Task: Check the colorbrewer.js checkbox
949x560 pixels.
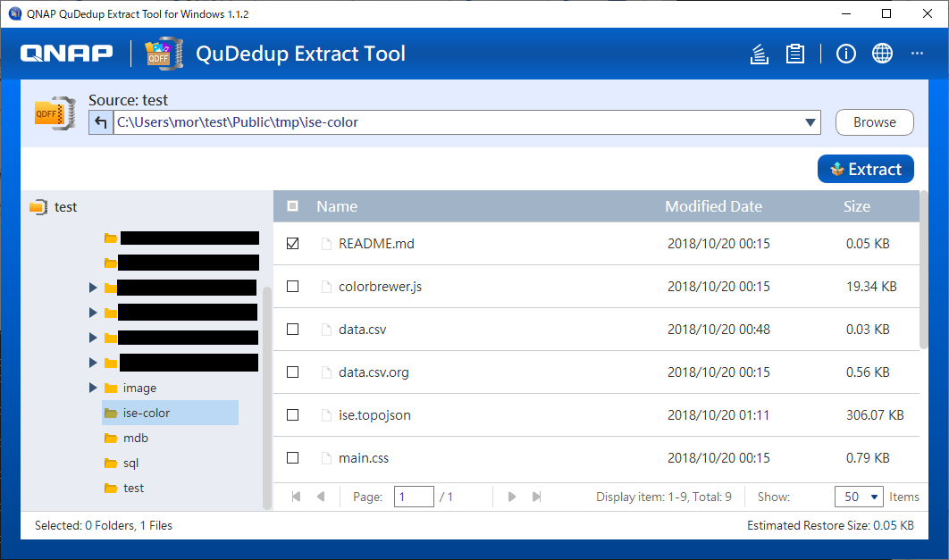Action: (x=292, y=286)
